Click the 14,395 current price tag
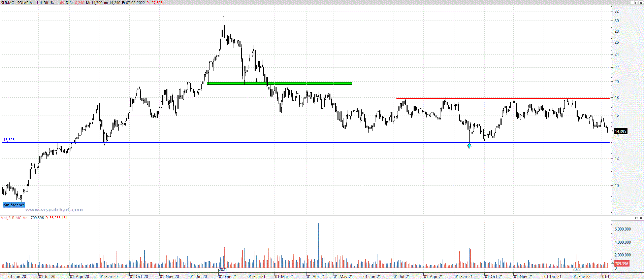Screen dimensions: 644x279 point(620,132)
